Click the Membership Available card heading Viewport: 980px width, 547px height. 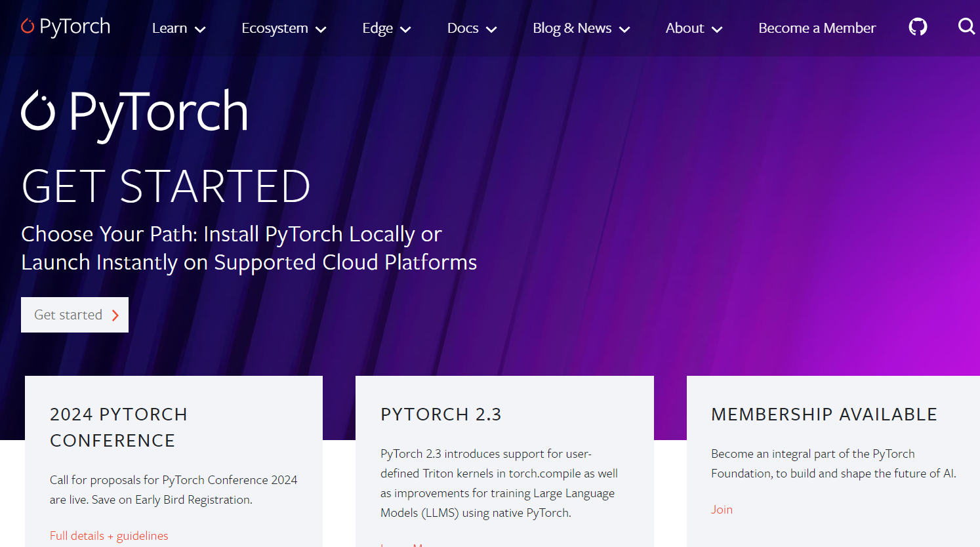[824, 415]
